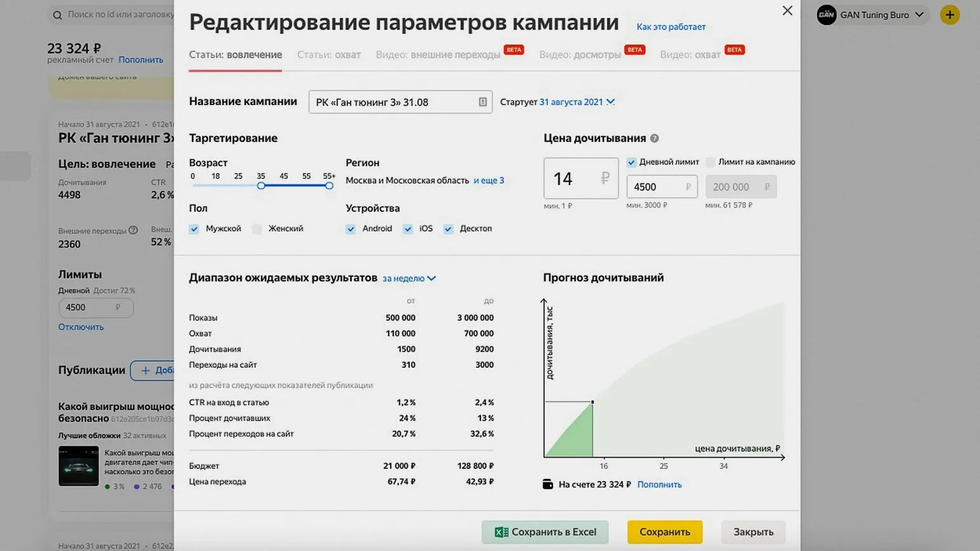Uncheck the Мужской gender checkbox
The height and width of the screenshot is (551, 980).
click(x=194, y=229)
